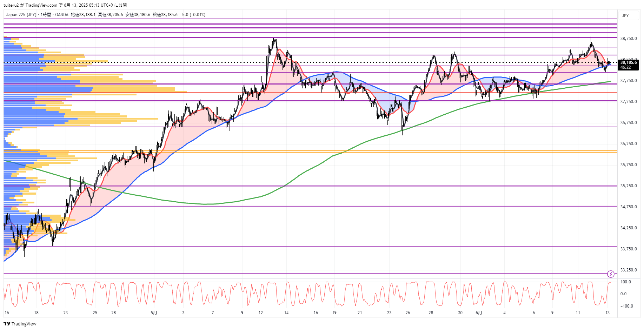This screenshot has width=644, height=330.
Task: Click the purple lightning bolt event icon
Action: 611,274
